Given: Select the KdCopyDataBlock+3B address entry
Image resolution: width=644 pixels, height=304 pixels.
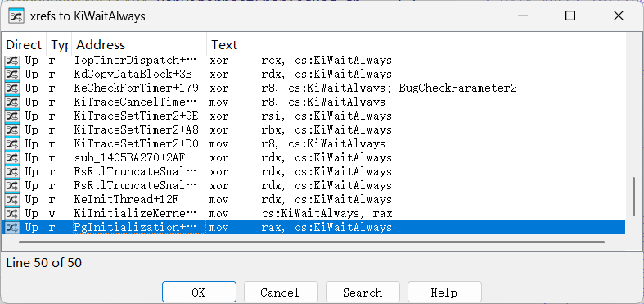Looking at the screenshot, I should point(133,75).
